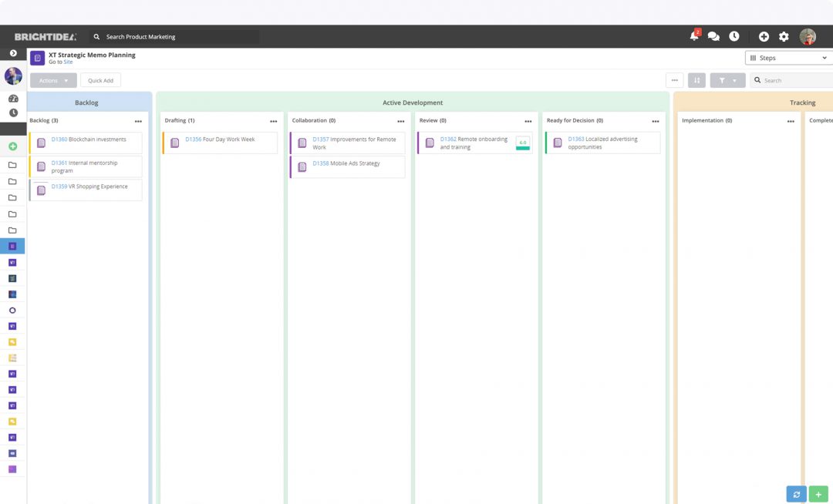This screenshot has width=833, height=504.
Task: Open the settings gear icon
Action: (x=784, y=36)
